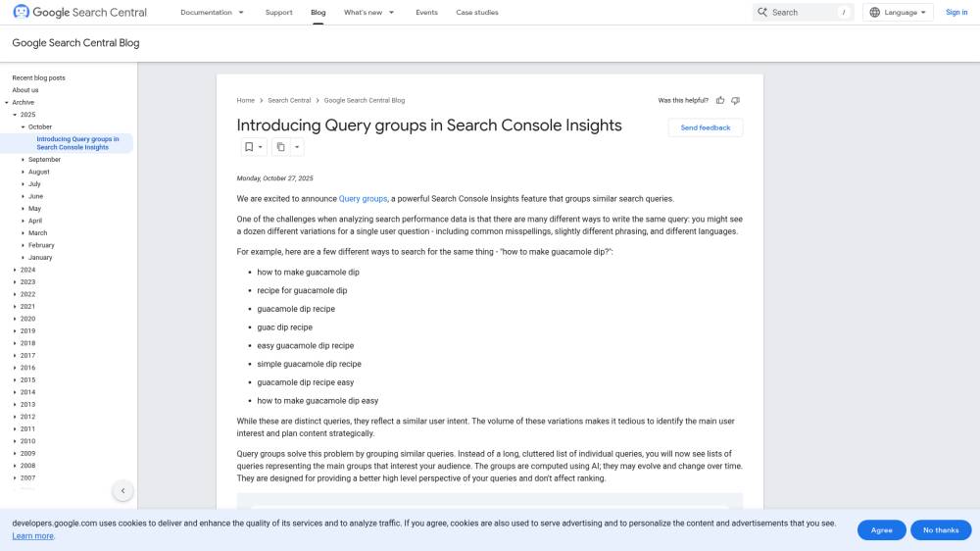This screenshot has width=980, height=551.
Task: Open About us in sidebar
Action: click(x=25, y=90)
